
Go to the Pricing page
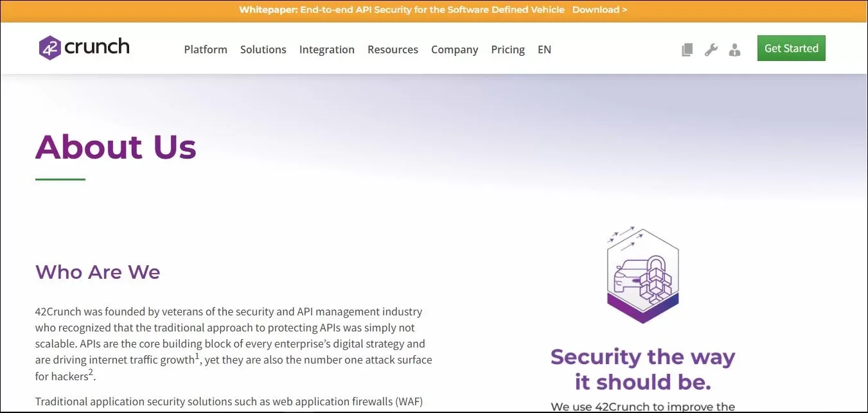point(508,49)
